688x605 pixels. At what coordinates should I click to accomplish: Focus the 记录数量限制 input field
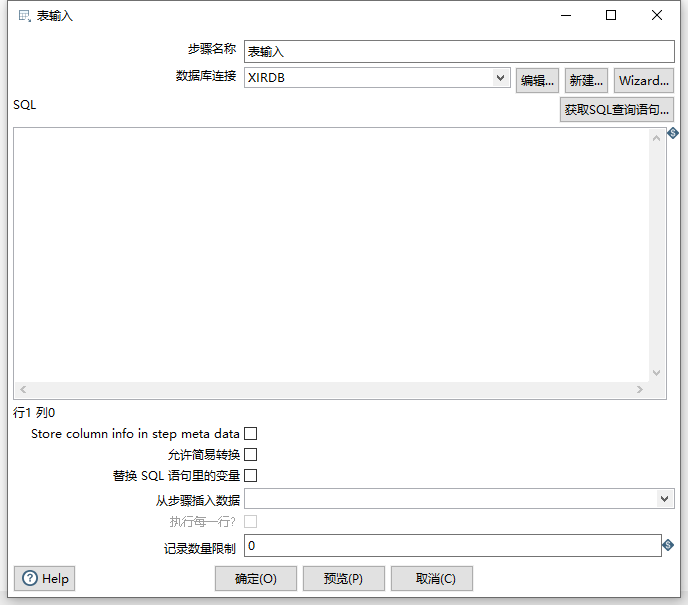(452, 545)
